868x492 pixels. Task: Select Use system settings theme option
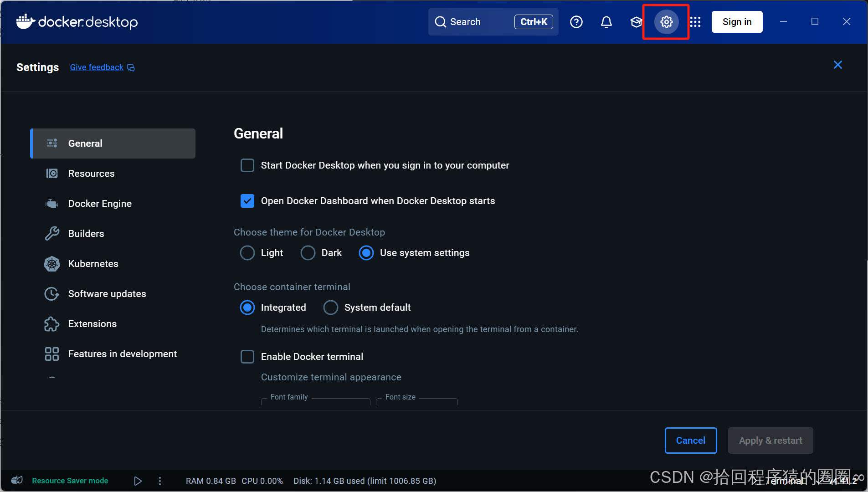[366, 253]
